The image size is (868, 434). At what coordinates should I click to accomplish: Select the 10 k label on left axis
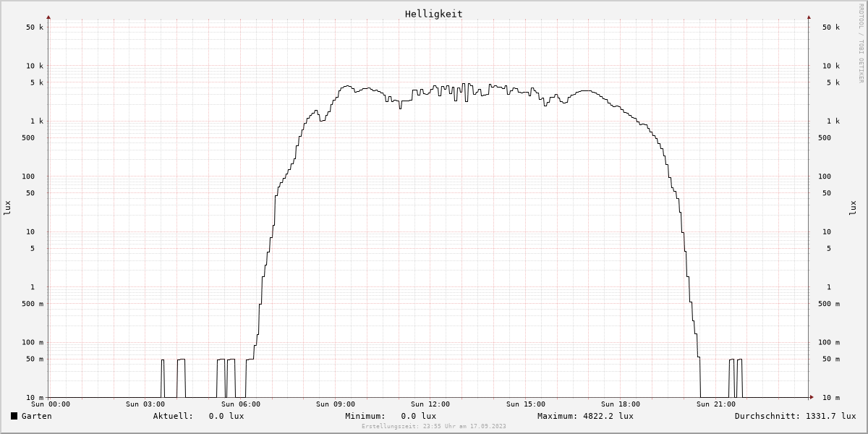coord(35,66)
